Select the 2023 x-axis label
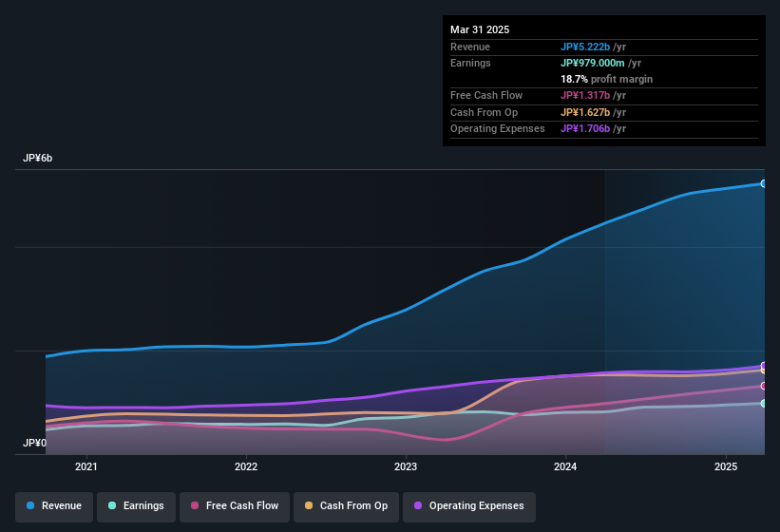Screen dimensions: 780x532 pos(406,466)
